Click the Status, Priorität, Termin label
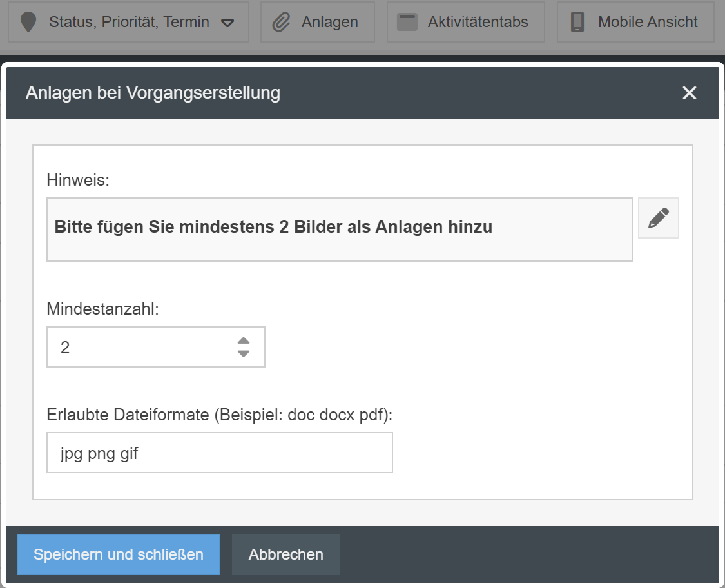The height and width of the screenshot is (588, 725). tap(129, 22)
